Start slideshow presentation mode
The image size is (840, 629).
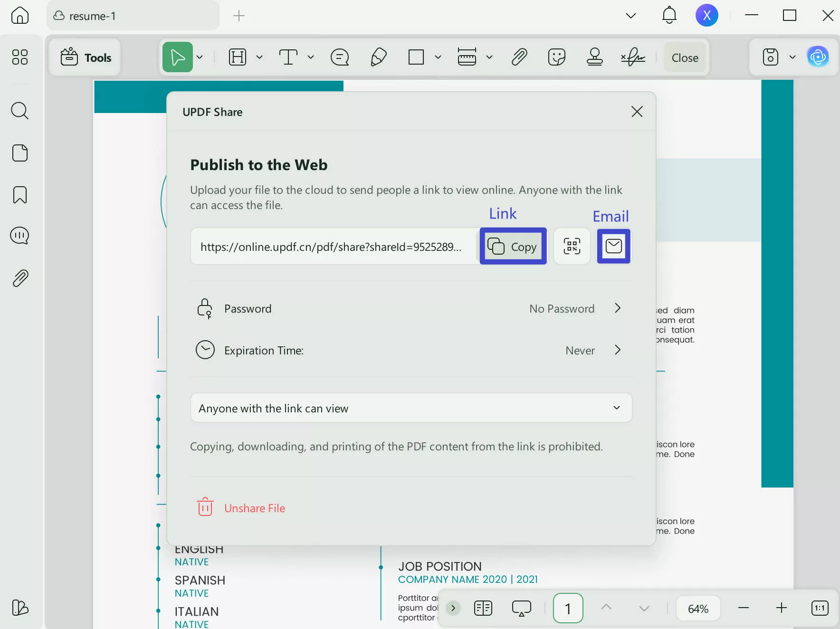click(521, 608)
